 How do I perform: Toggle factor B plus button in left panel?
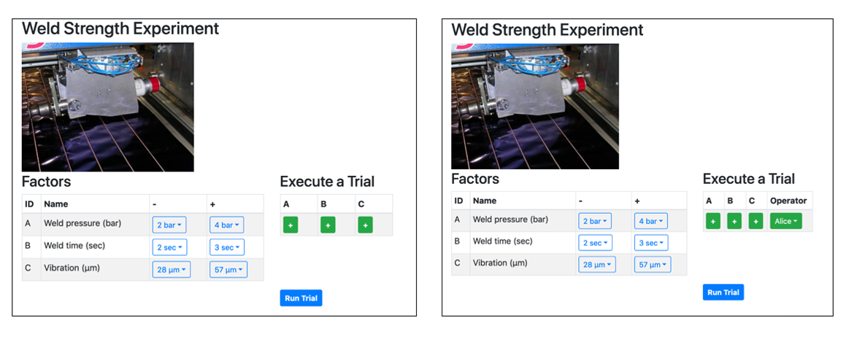pos(328,225)
